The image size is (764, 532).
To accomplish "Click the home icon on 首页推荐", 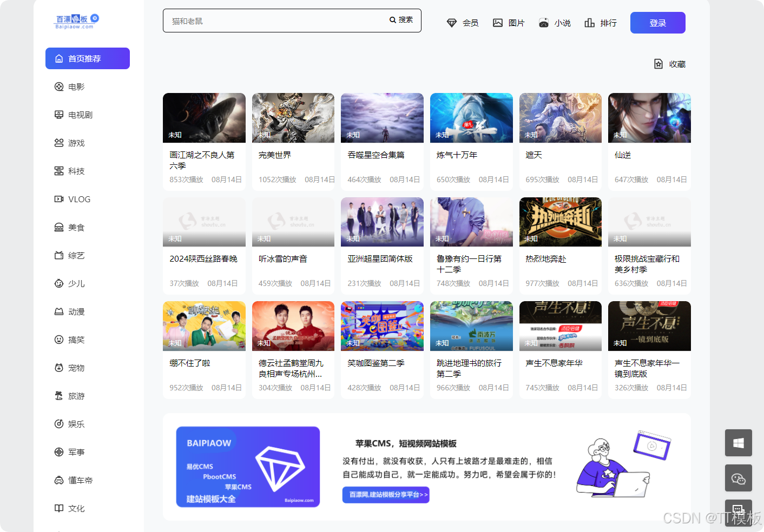I will (59, 58).
